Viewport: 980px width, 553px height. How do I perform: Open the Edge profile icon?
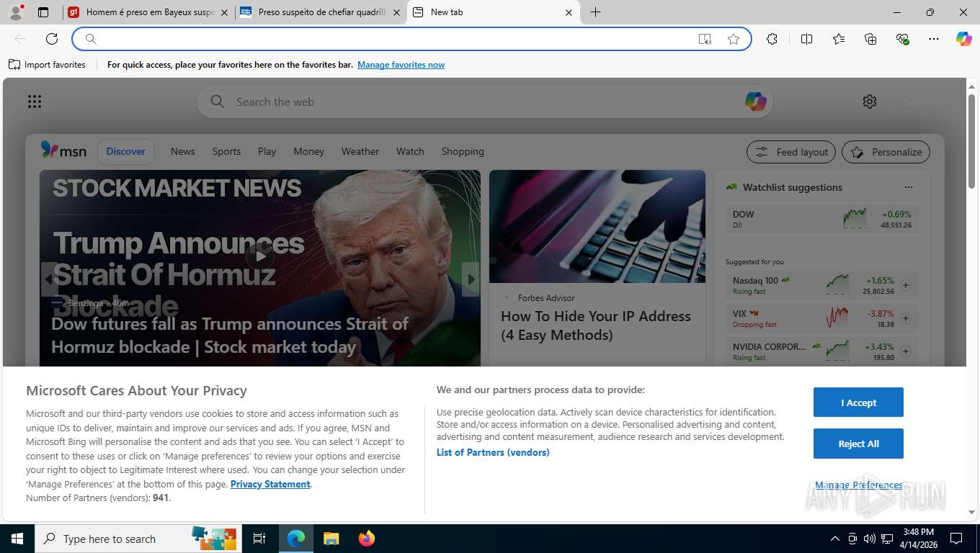(x=16, y=12)
